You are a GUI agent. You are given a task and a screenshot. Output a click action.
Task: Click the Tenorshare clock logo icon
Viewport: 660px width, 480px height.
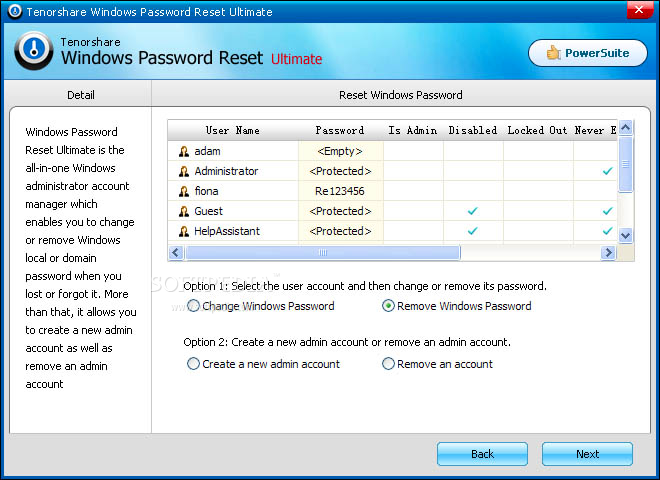[34, 51]
